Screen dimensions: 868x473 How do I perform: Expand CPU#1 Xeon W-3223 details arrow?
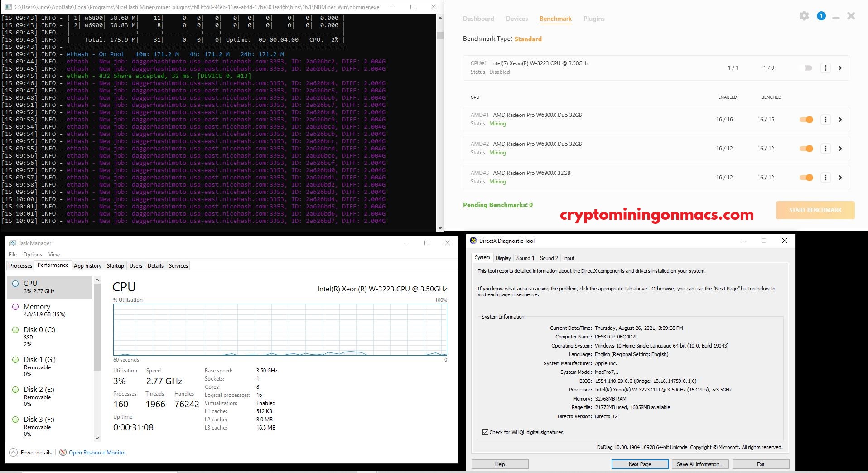point(840,68)
